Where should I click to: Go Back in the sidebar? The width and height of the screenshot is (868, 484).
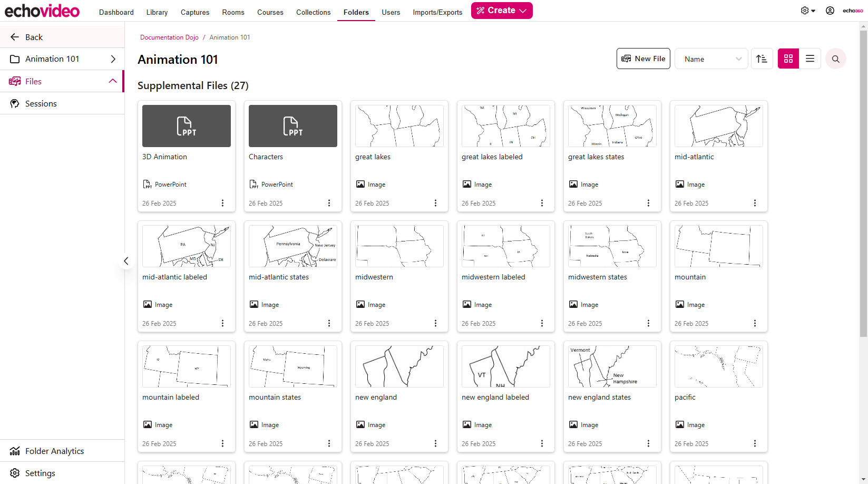pyautogui.click(x=62, y=37)
